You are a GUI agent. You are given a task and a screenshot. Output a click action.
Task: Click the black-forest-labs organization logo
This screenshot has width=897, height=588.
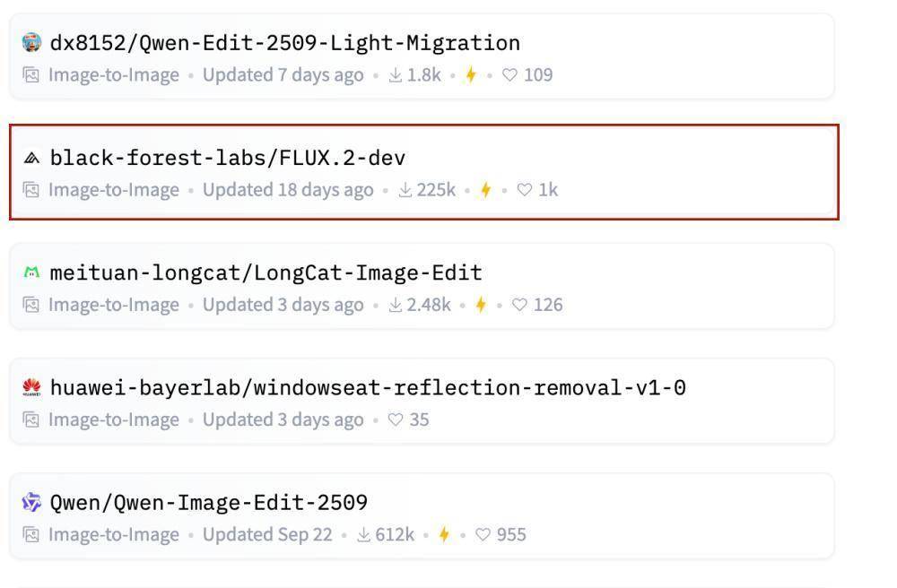(31, 158)
